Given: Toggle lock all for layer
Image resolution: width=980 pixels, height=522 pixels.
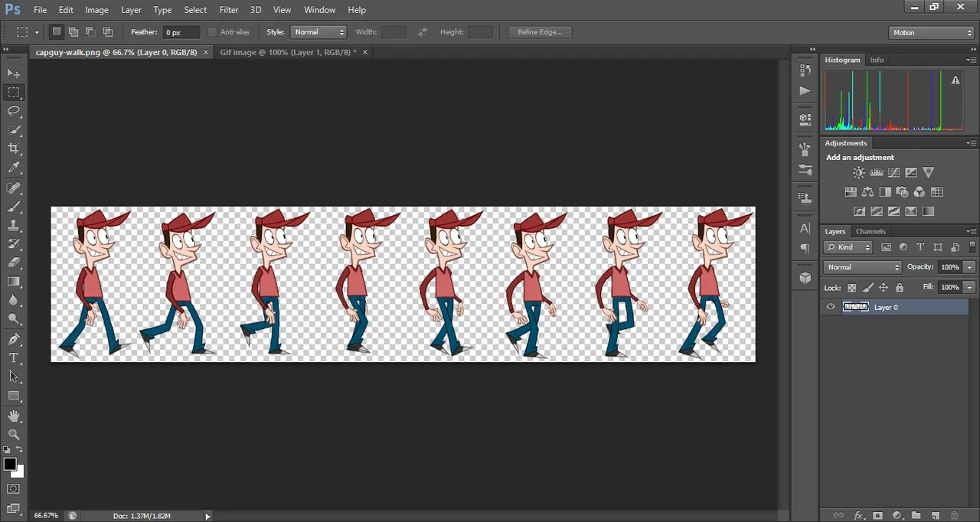Looking at the screenshot, I should point(900,288).
